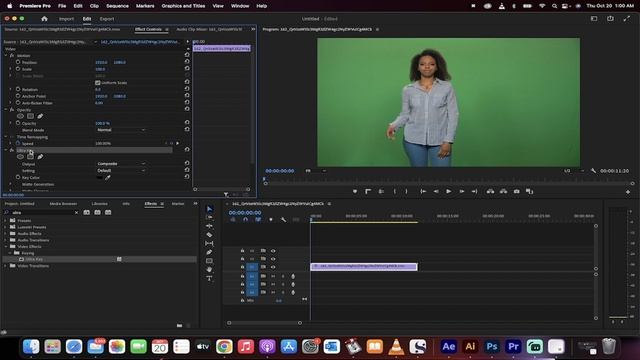
Task: Open program monitor zoom level Fit dropdown
Action: pos(315,171)
